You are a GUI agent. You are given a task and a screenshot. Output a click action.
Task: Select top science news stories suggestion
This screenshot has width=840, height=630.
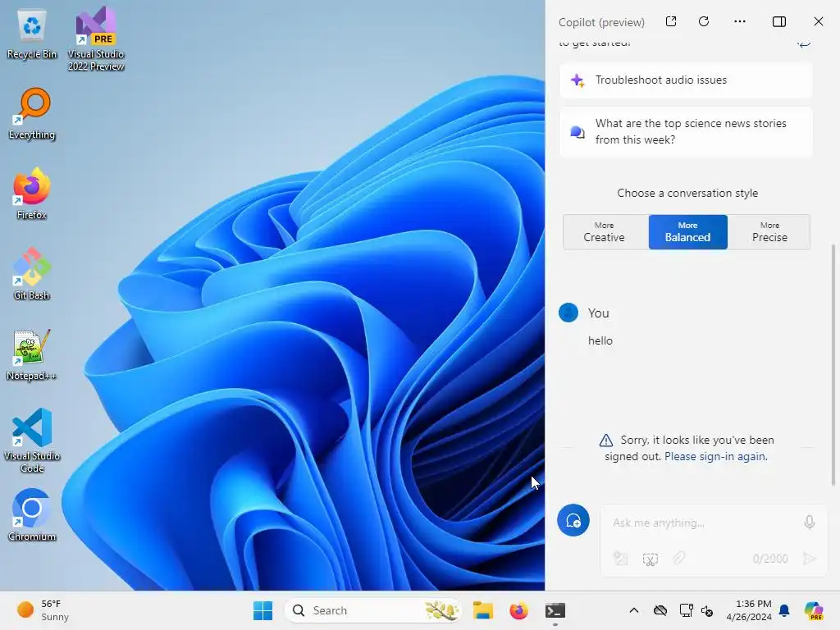coord(686,132)
